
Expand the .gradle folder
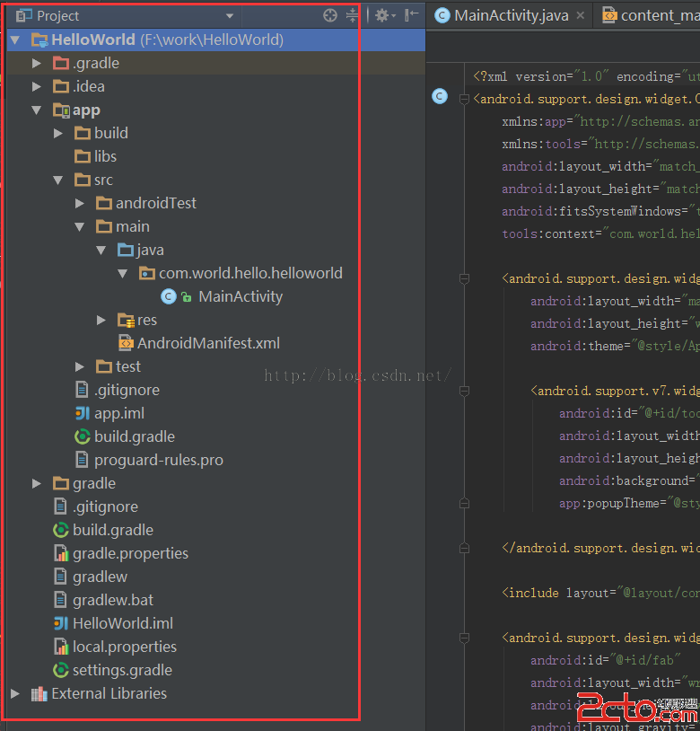[x=37, y=63]
